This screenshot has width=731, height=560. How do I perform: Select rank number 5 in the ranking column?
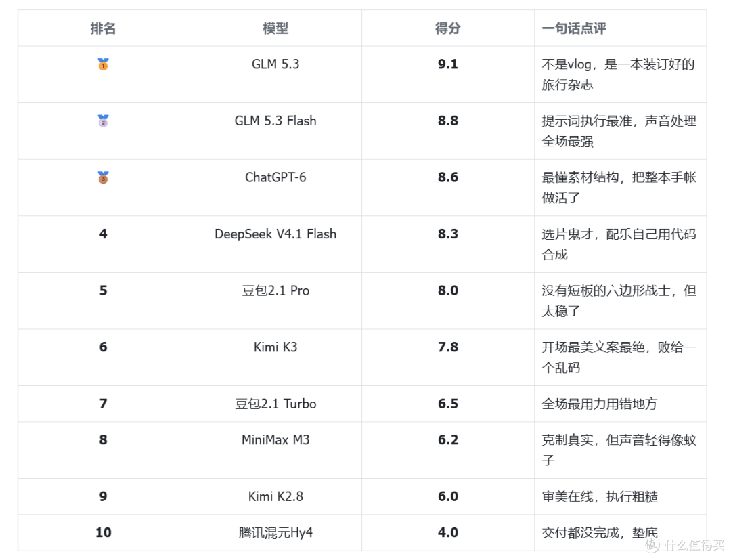click(103, 291)
